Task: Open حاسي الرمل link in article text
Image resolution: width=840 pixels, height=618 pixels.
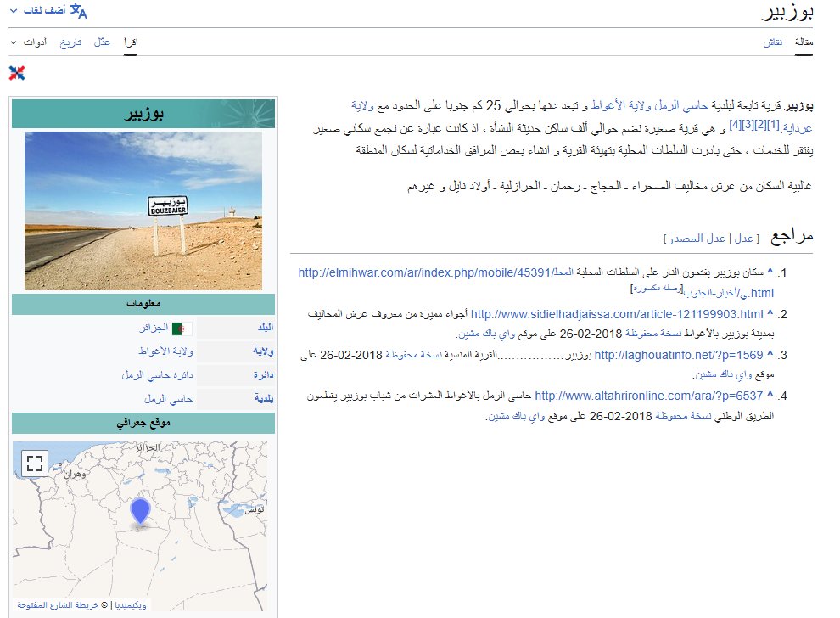Action: (682, 105)
